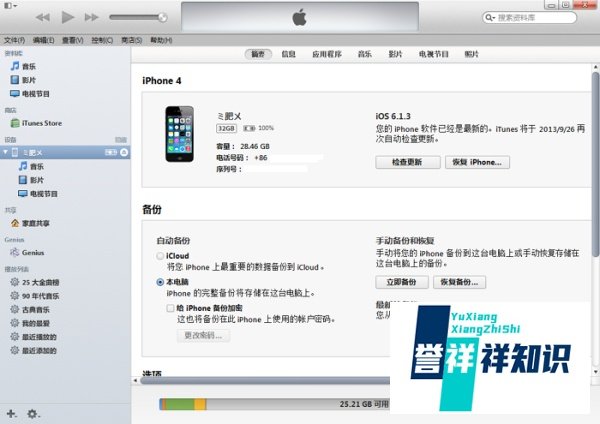Open device 音乐 music icon under ミ肥乂

23,166
